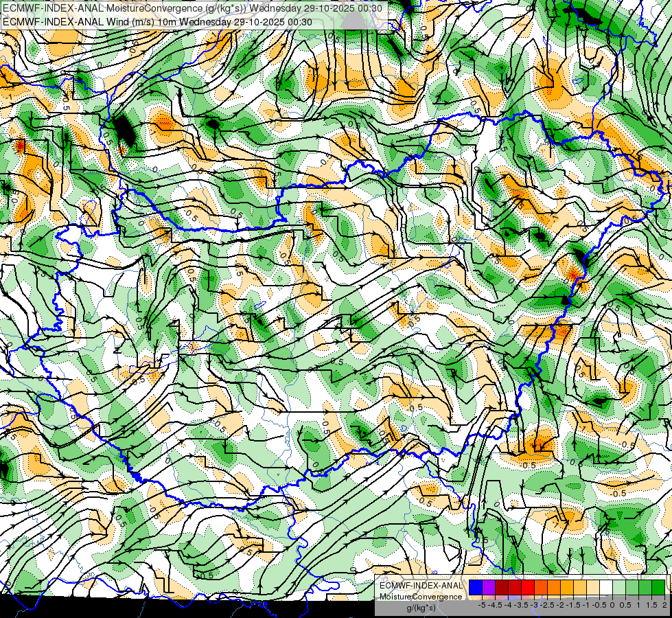
Task: Click the pale peach legend swatch
Action: click(x=593, y=588)
